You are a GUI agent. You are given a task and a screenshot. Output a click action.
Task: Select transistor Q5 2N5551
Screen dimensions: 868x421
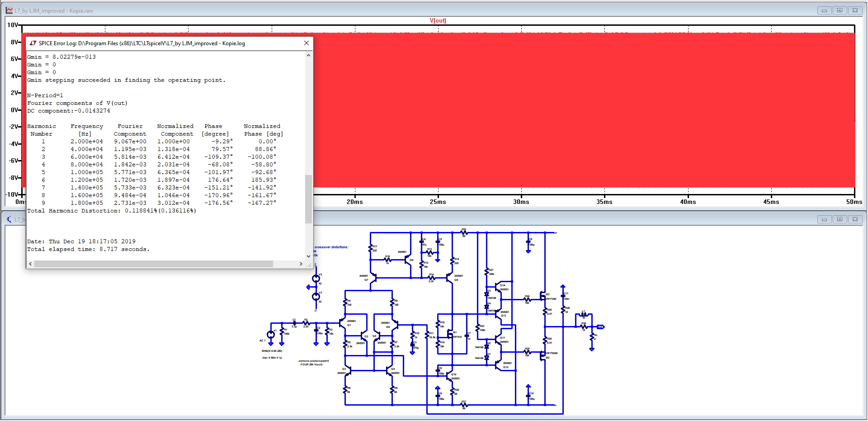[389, 371]
